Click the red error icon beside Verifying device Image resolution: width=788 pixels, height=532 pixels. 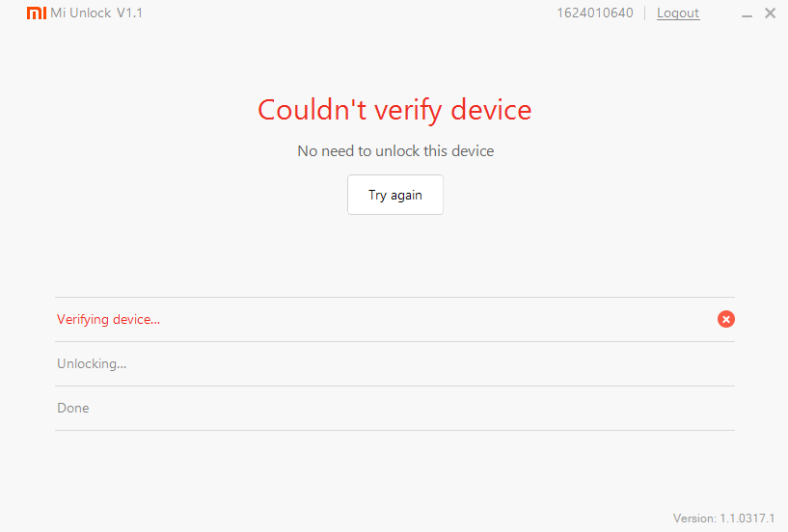(726, 319)
